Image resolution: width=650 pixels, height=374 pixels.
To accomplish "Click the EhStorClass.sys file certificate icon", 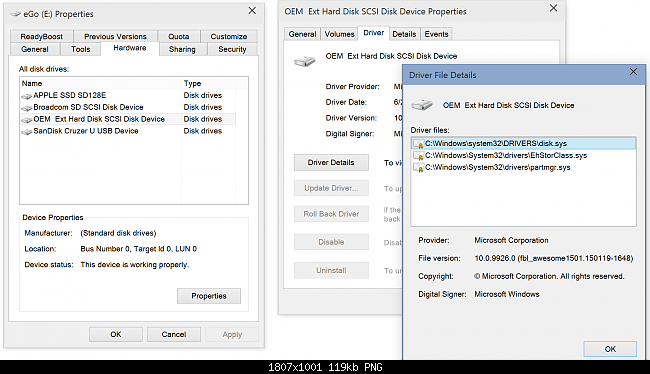I will pyautogui.click(x=418, y=156).
